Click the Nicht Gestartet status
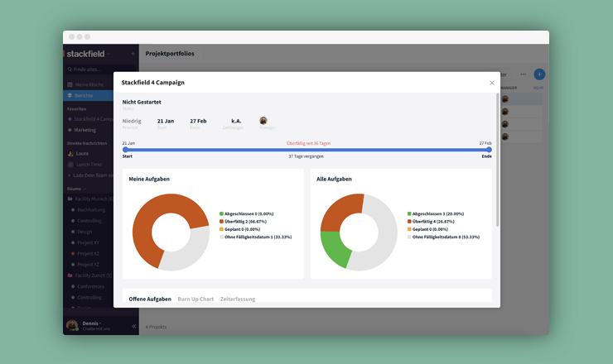The height and width of the screenshot is (364, 613). click(142, 102)
